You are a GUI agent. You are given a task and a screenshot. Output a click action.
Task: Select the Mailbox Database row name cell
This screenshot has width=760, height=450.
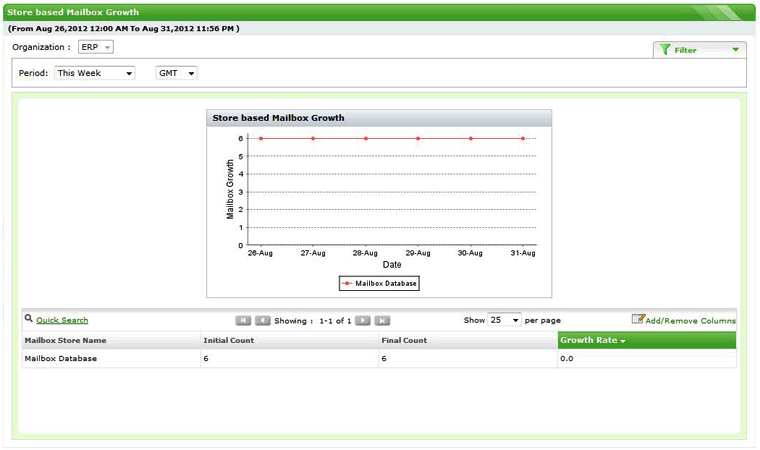tap(111, 358)
